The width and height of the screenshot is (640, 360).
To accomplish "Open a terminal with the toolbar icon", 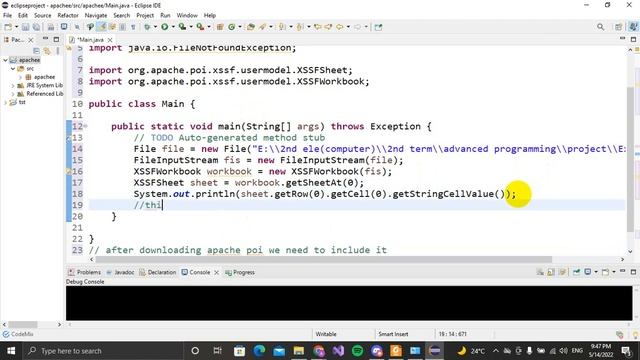I will [64, 27].
